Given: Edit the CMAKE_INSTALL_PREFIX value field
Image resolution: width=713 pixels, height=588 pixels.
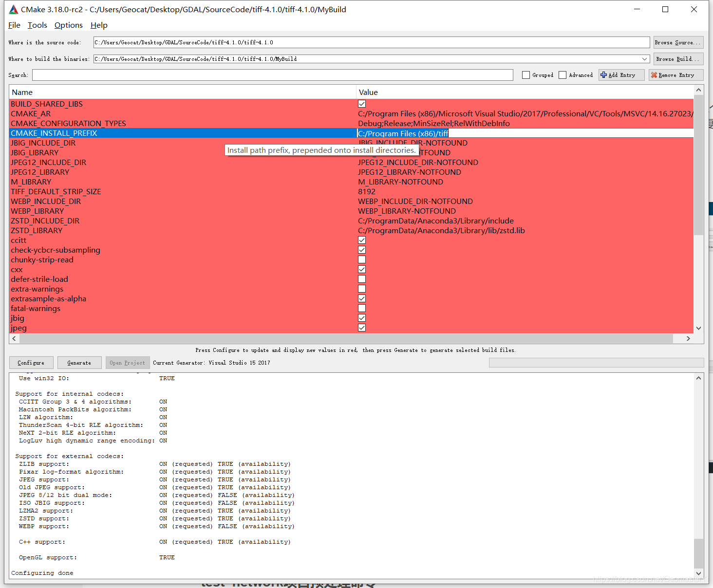Looking at the screenshot, I should pos(525,133).
